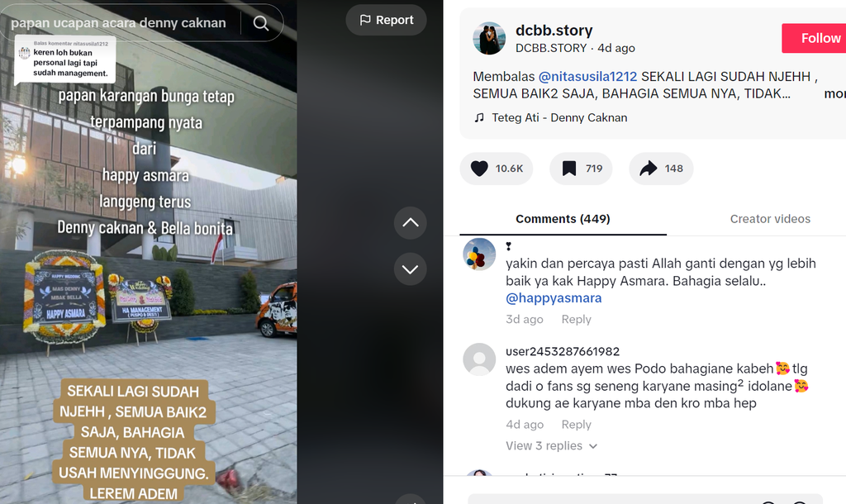Expand View 3 replies

point(551,445)
